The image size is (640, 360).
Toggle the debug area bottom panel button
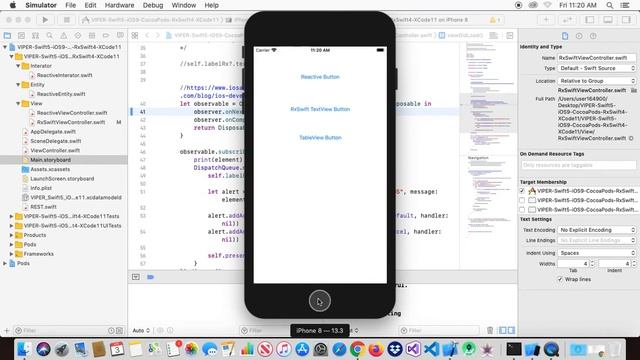[x=608, y=20]
